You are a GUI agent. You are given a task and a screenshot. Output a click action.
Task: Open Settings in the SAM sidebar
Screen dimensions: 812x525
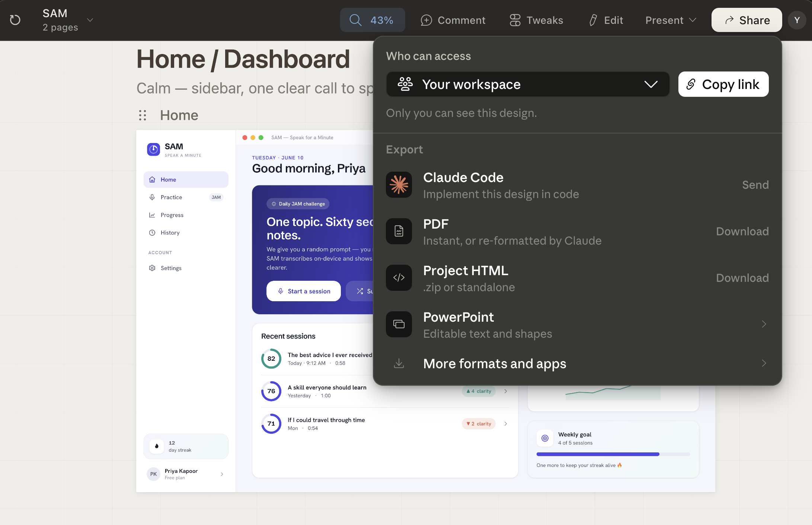(186, 268)
